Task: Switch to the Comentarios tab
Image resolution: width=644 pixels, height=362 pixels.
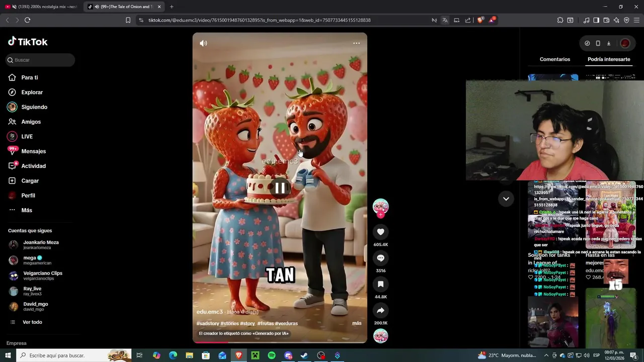Action: click(555, 59)
